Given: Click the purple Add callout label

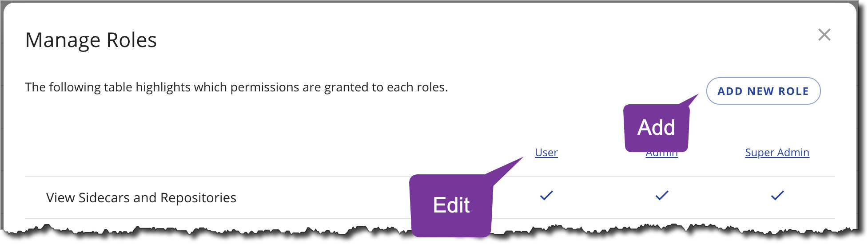Looking at the screenshot, I should point(656,128).
